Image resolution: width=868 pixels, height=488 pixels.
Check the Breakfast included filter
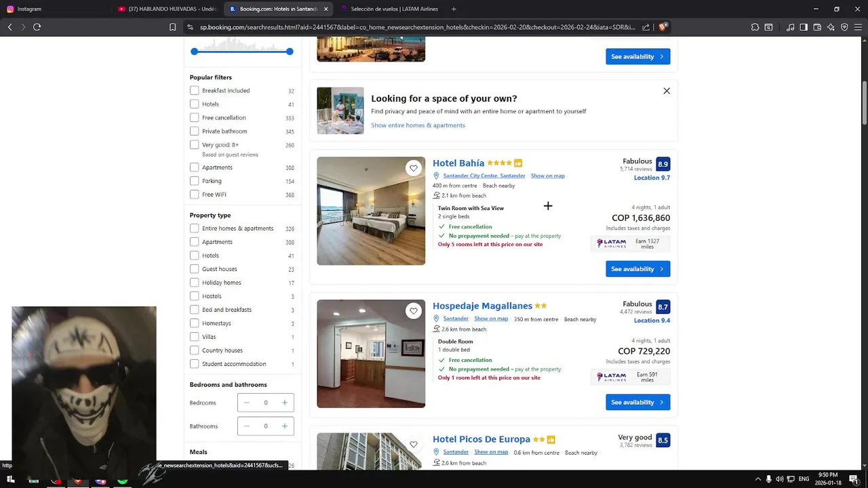coord(195,91)
